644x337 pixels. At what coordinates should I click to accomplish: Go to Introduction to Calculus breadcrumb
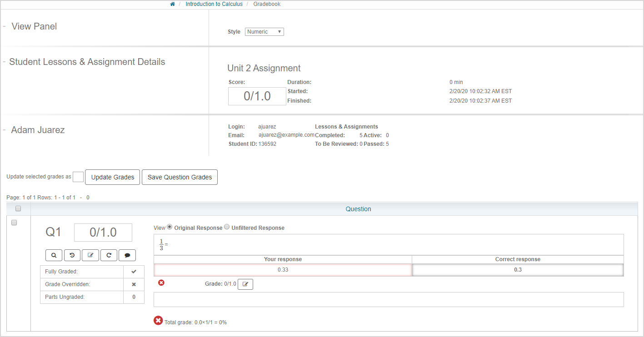[214, 4]
